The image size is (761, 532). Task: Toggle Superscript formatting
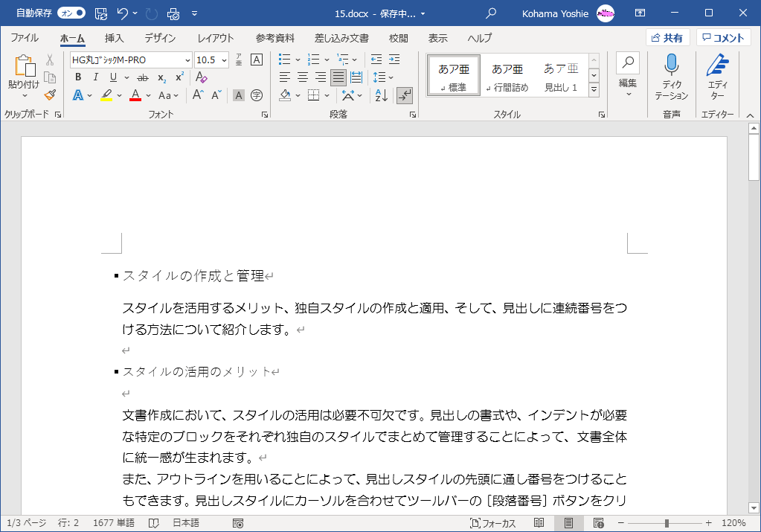(x=179, y=77)
